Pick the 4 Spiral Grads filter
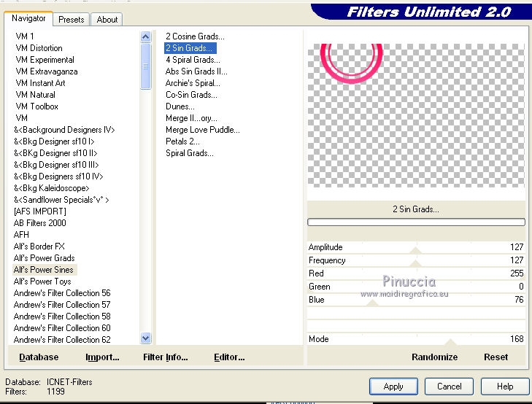Screen dimensions: 532x404 click(x=193, y=60)
